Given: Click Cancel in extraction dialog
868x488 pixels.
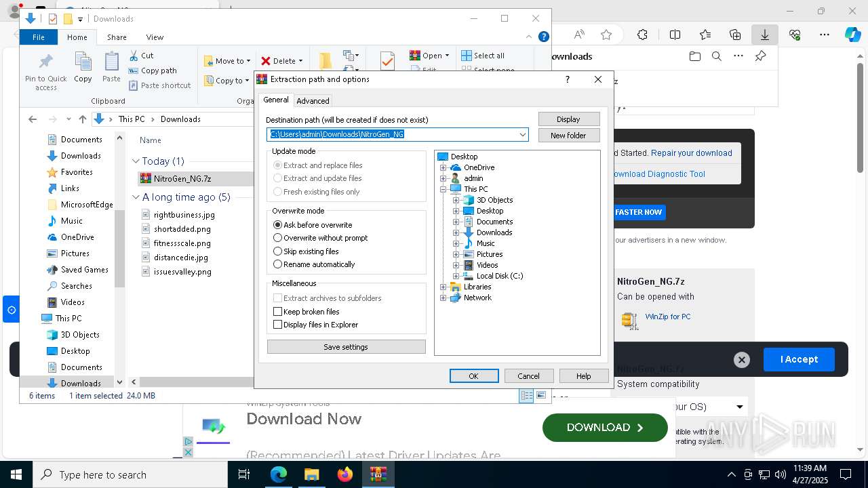Looking at the screenshot, I should (x=529, y=376).
